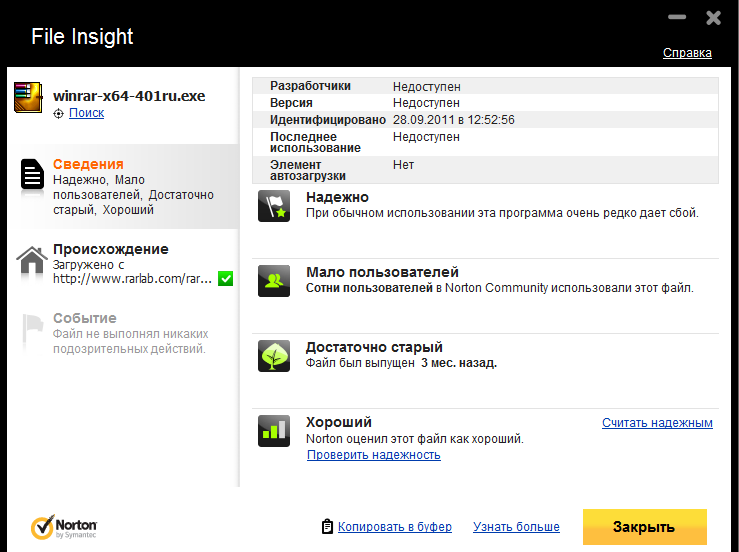The image size is (739, 552).
Task: Select the Событие tab
Action: coord(123,333)
